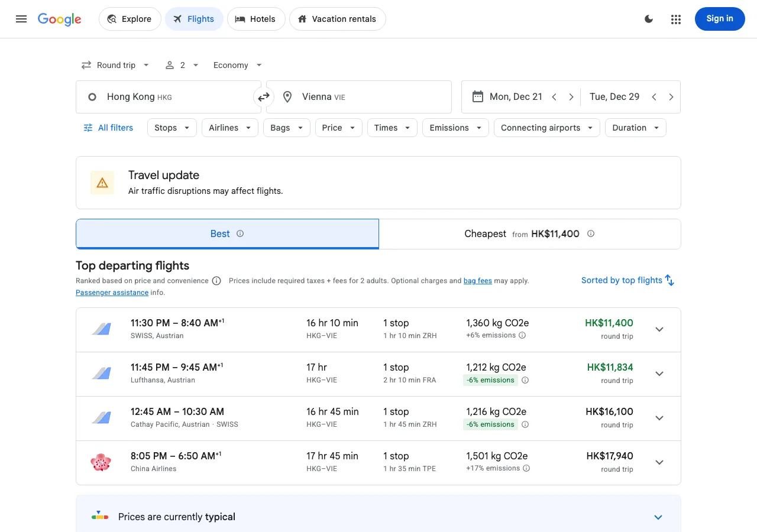This screenshot has height=532, width=757.
Task: Click the Hong Kong origin field
Action: click(x=169, y=97)
